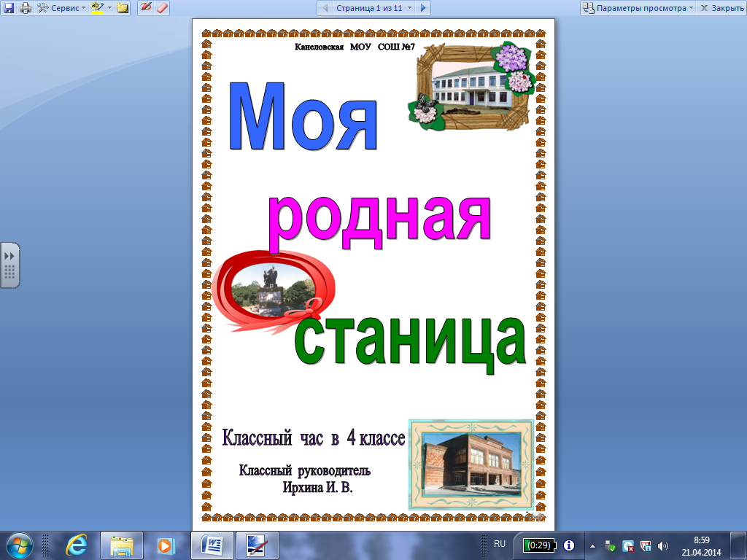This screenshot has height=560, width=747.
Task: Select the brick building photo
Action: coord(471,464)
